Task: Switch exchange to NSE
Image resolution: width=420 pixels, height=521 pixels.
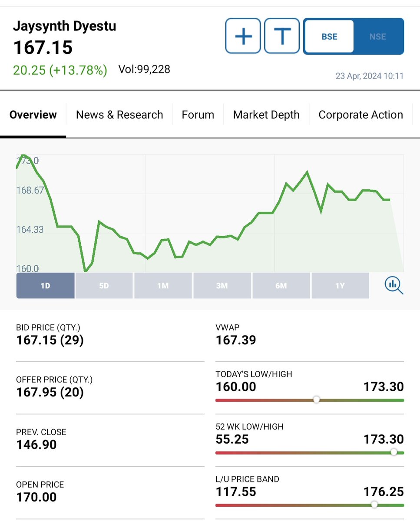Action: point(378,36)
